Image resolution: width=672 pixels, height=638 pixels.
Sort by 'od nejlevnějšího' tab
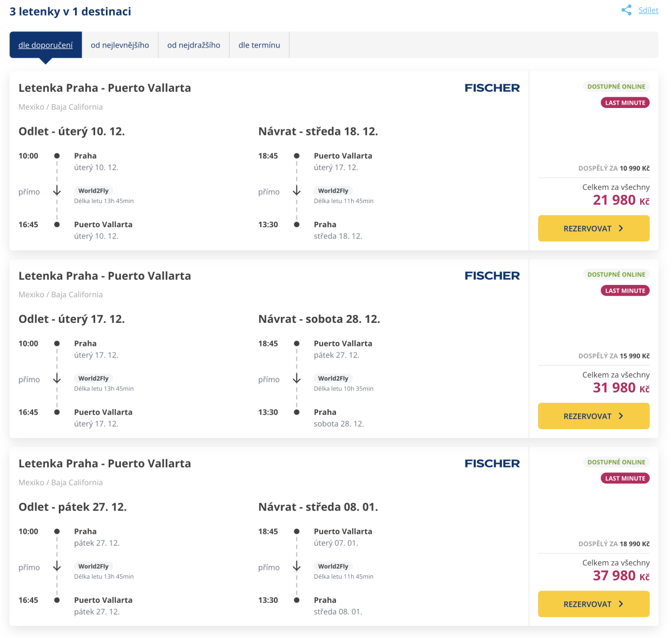[x=120, y=45]
